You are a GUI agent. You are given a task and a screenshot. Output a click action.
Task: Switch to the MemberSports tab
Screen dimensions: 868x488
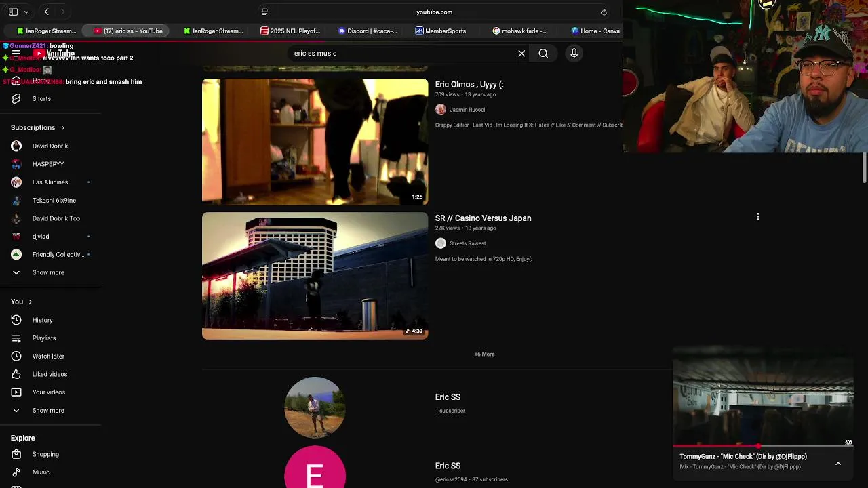click(x=441, y=30)
